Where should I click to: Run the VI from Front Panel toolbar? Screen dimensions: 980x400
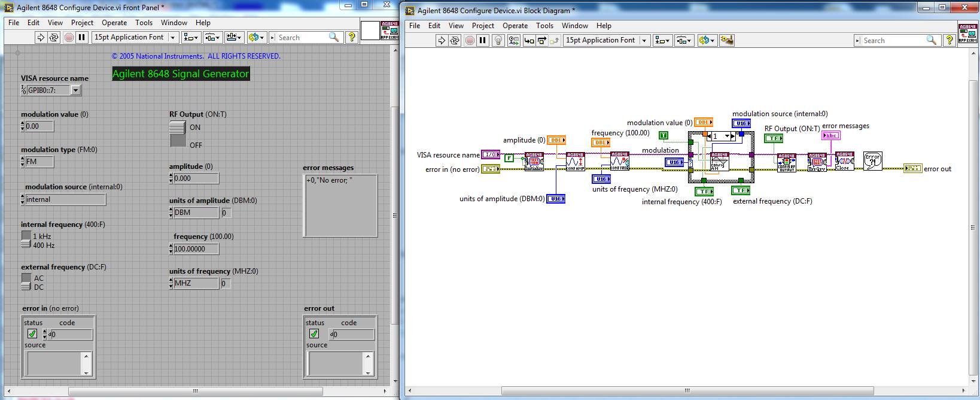coord(41,37)
